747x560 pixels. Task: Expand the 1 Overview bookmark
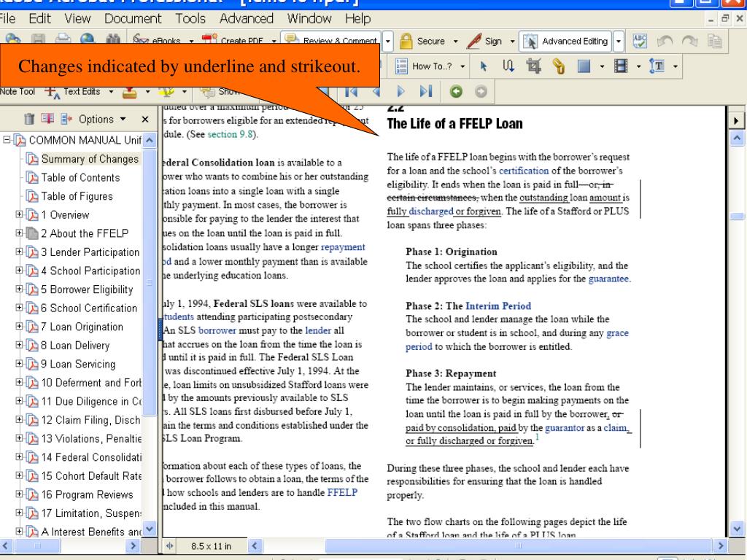click(x=19, y=214)
